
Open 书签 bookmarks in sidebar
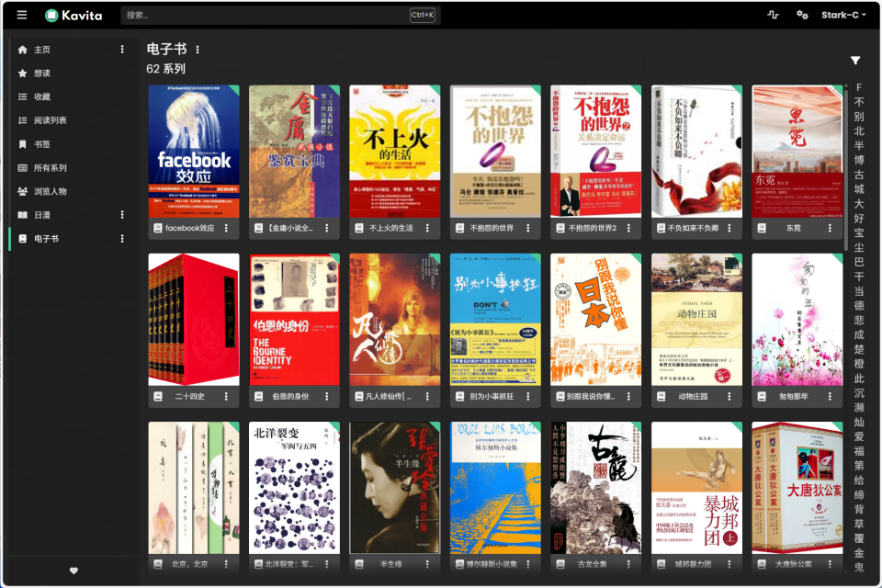tap(42, 144)
